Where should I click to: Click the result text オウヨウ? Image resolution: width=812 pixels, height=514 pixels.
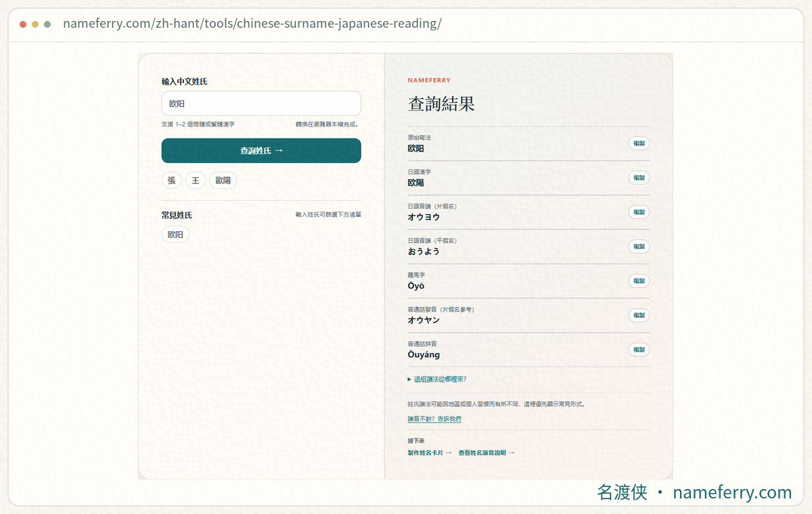pyautogui.click(x=424, y=217)
